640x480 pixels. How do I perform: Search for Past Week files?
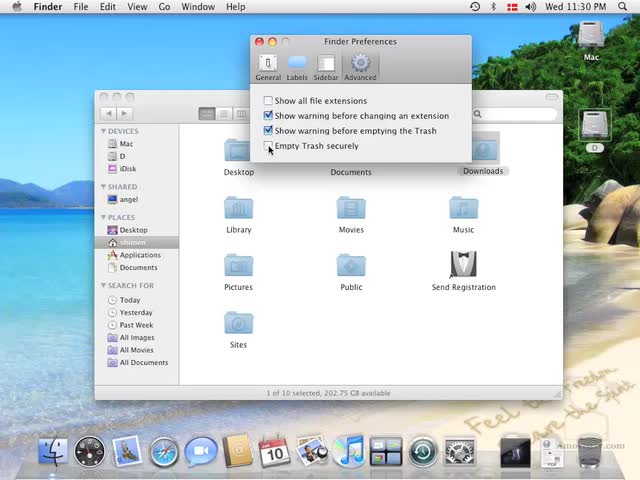pyautogui.click(x=137, y=325)
